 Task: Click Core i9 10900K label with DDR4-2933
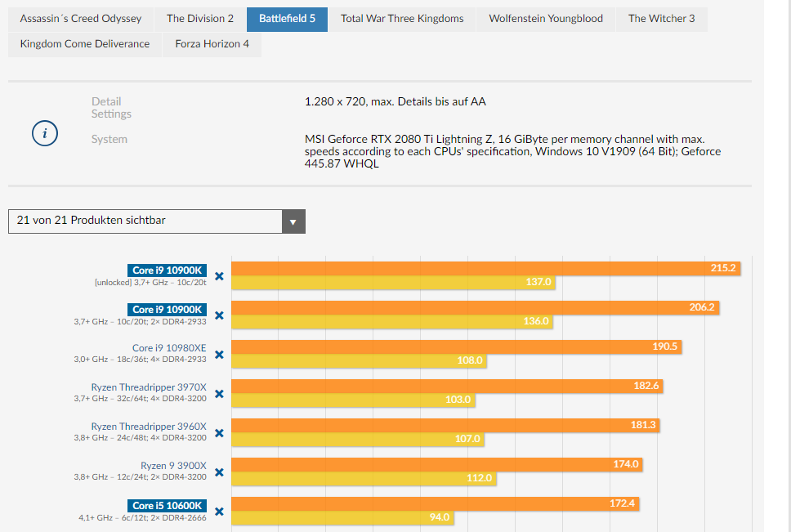point(167,310)
